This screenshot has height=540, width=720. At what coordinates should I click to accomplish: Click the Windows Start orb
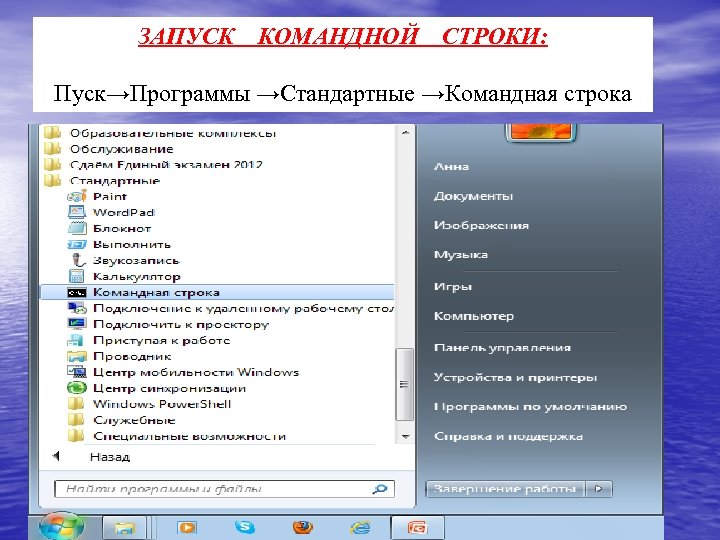(x=61, y=526)
